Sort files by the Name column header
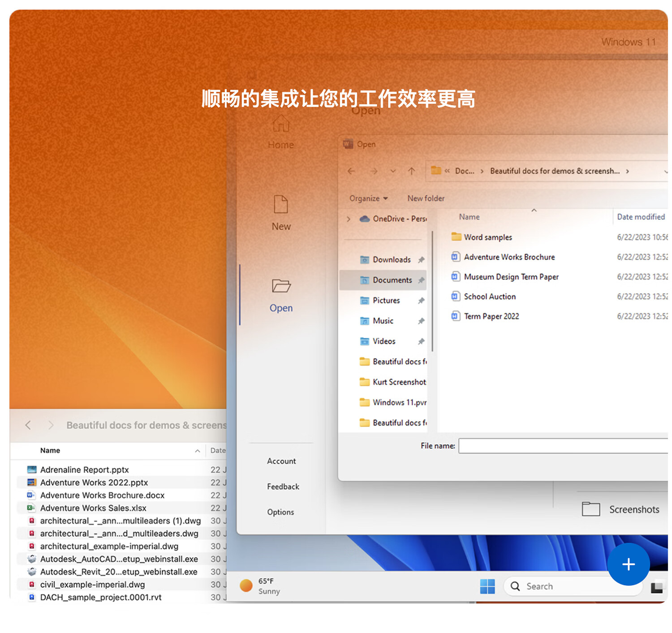672x633 pixels. click(469, 217)
